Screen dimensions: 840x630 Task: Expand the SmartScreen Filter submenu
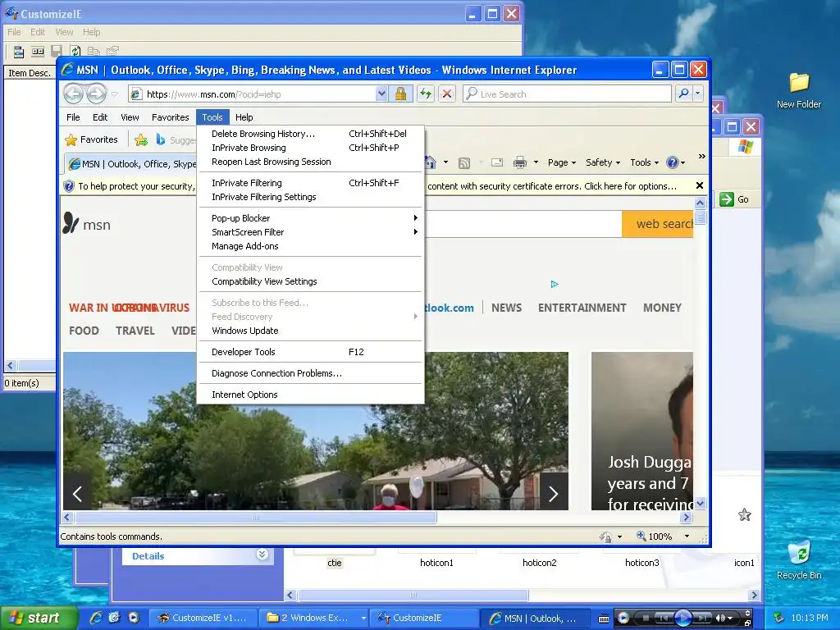(311, 232)
